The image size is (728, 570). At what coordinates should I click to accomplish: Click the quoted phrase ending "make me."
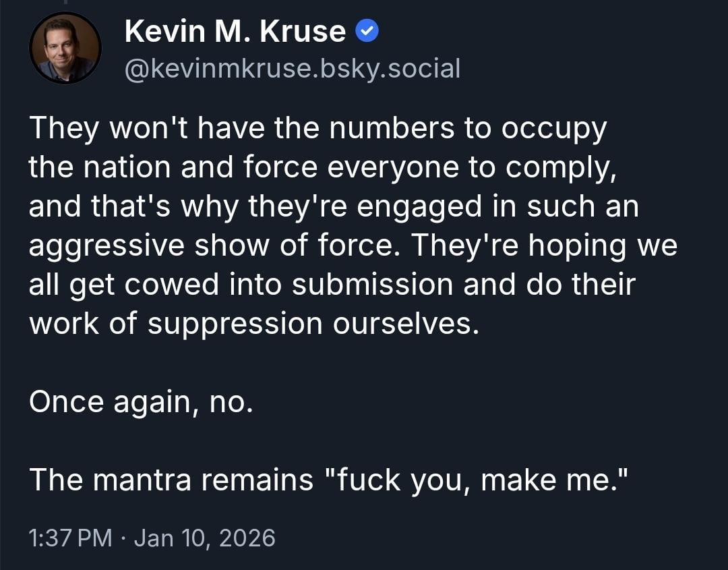[476, 480]
